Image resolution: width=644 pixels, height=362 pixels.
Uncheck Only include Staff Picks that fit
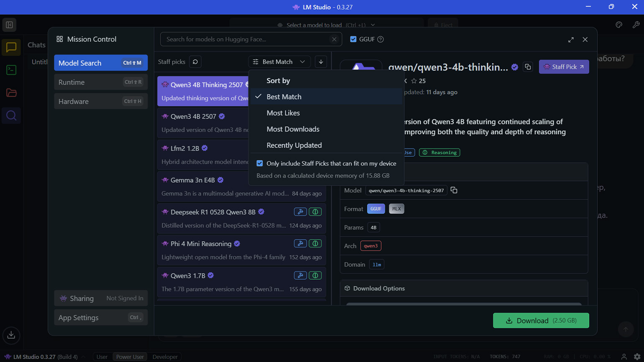pyautogui.click(x=260, y=163)
